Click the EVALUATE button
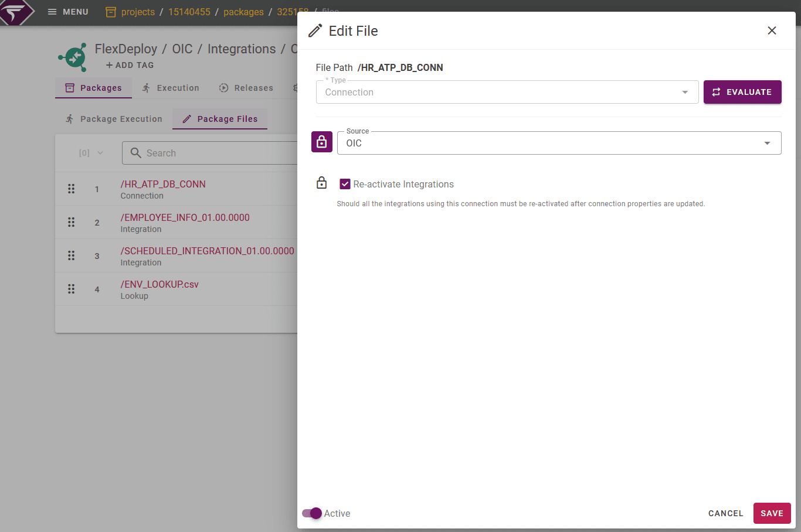 (x=742, y=92)
